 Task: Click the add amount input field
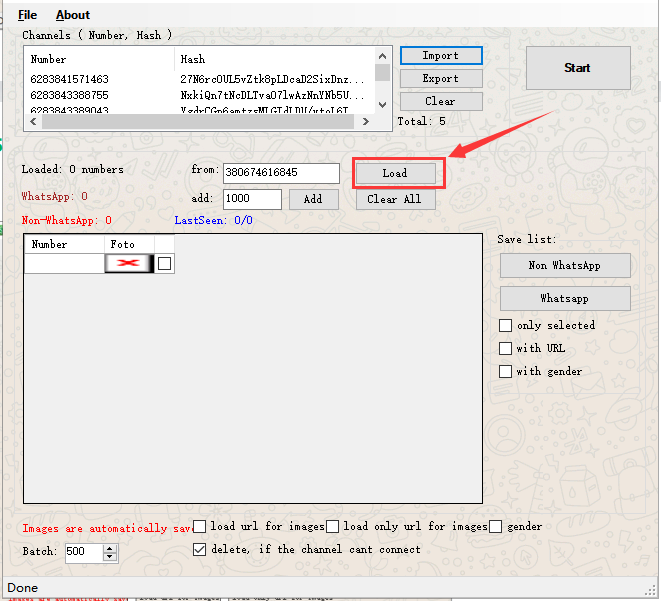click(252, 199)
